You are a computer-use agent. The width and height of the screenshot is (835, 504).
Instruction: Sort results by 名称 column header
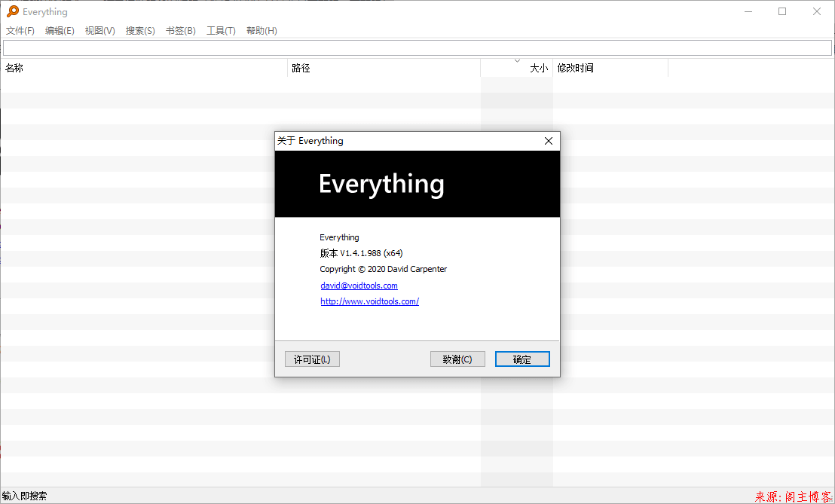tap(144, 68)
